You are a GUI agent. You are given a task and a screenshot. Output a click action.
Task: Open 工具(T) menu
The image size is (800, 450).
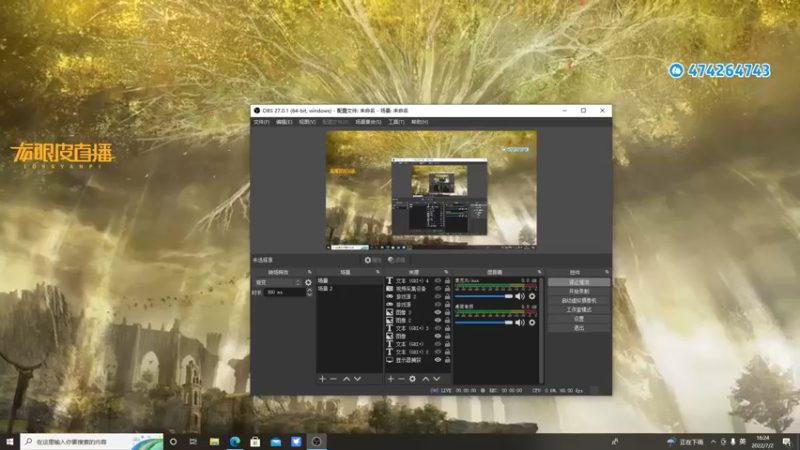pos(396,122)
